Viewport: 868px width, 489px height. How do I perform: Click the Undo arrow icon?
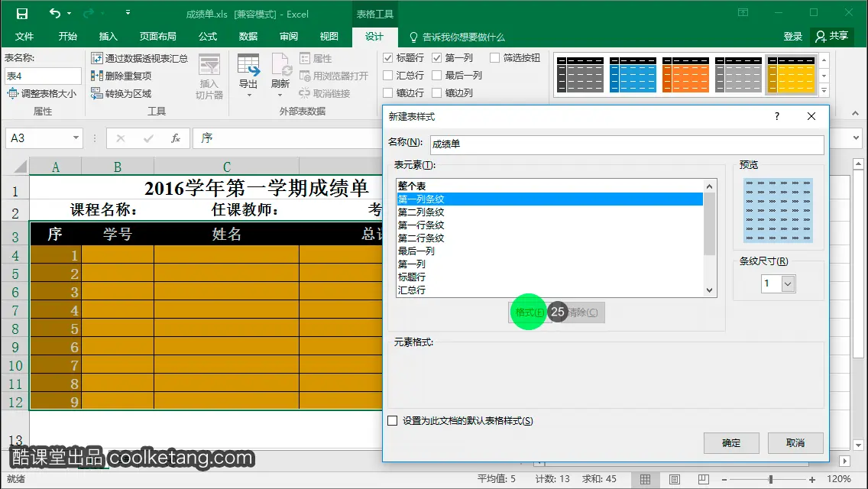(54, 13)
